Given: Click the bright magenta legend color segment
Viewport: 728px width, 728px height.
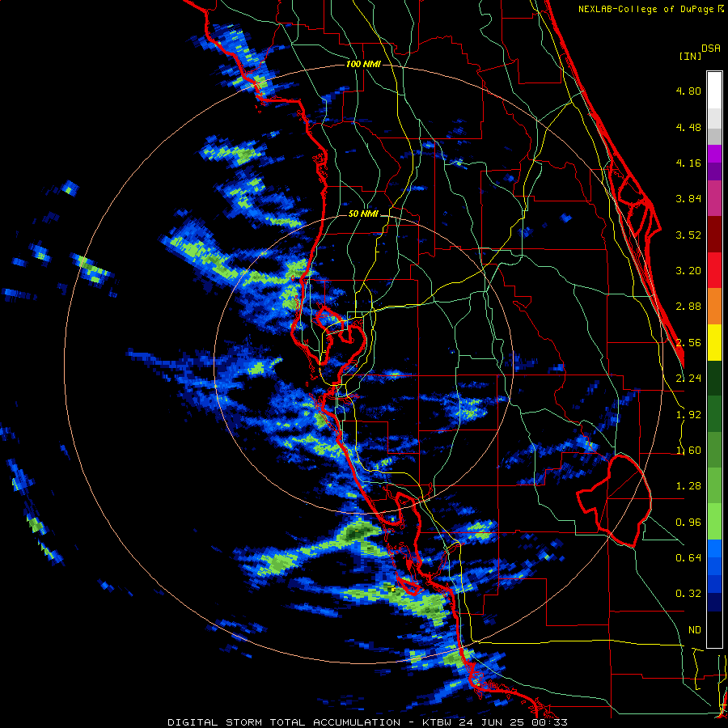Looking at the screenshot, I should click(x=714, y=154).
